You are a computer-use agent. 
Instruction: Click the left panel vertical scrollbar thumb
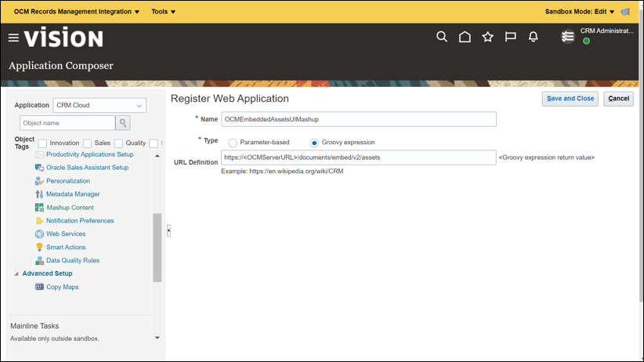click(157, 248)
